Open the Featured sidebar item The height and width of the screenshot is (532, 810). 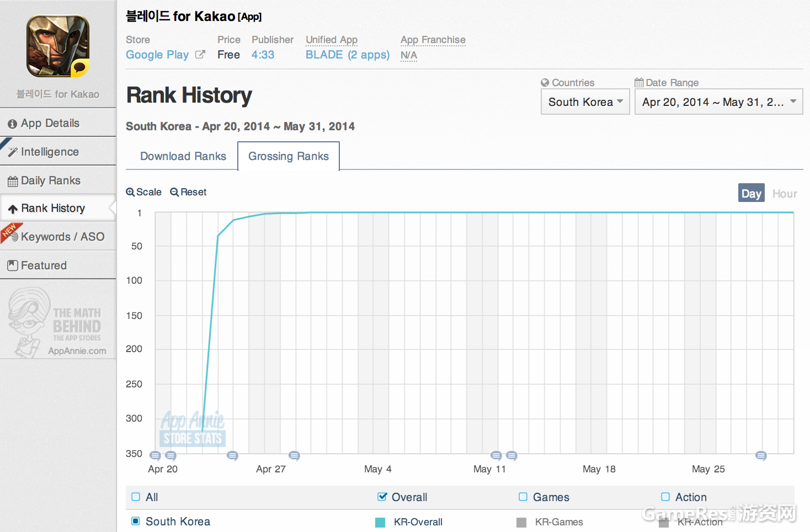pyautogui.click(x=58, y=265)
